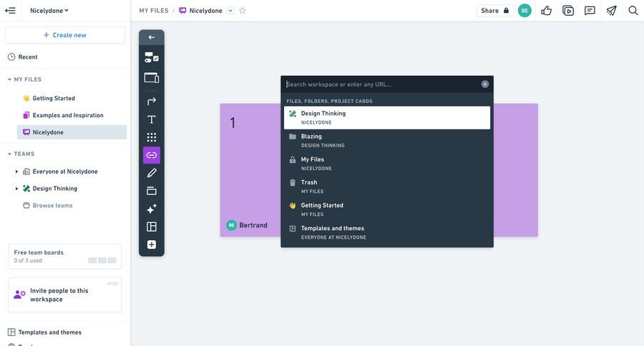This screenshot has height=346, width=644.
Task: Click the toolbar back arrow
Action: coord(152,37)
